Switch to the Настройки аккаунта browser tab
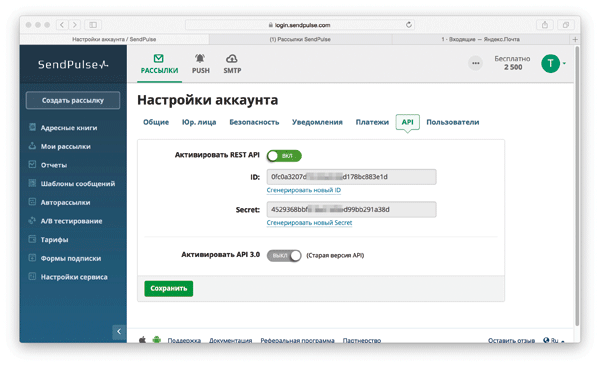This screenshot has width=600, height=366. coord(114,39)
